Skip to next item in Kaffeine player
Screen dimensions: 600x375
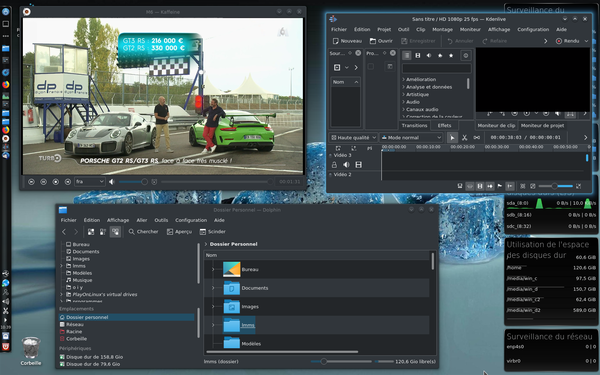point(68,182)
